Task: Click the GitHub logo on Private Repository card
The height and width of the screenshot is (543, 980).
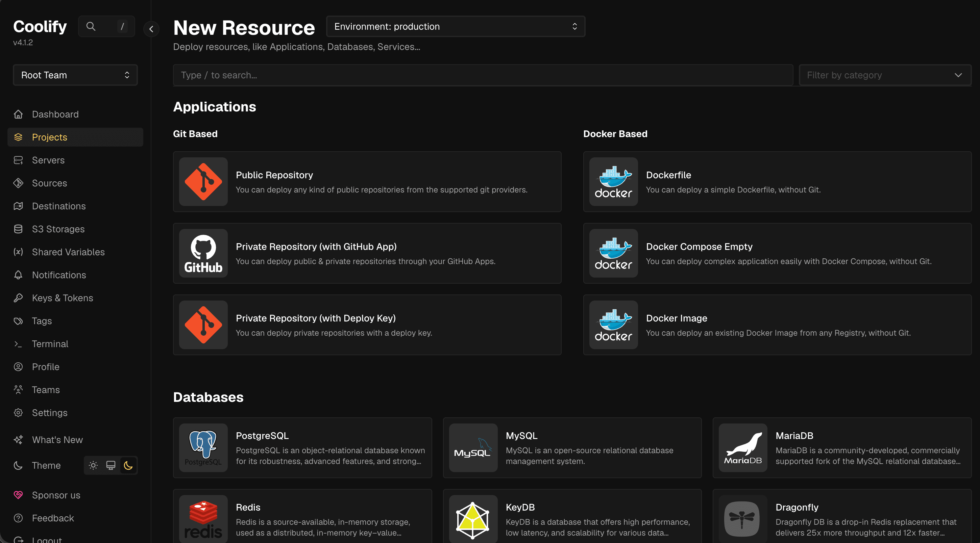Action: [x=203, y=253]
